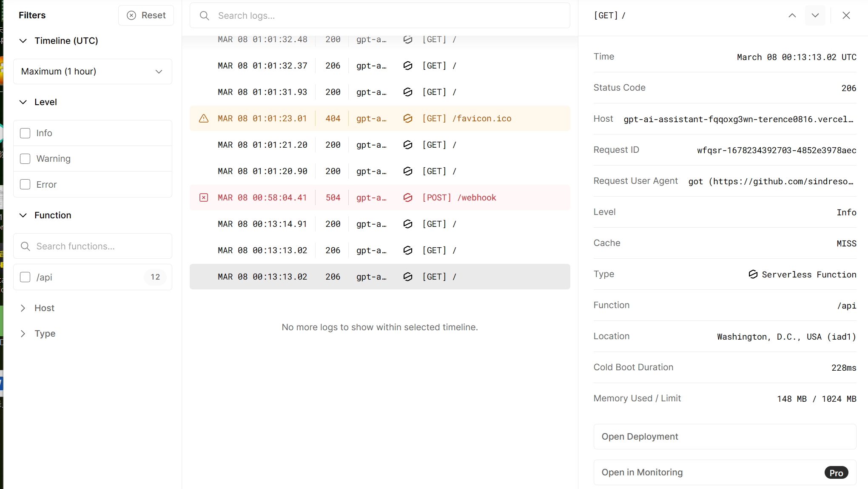Click the circled-x icon next to Reset
This screenshot has height=489, width=868.
pos(131,15)
